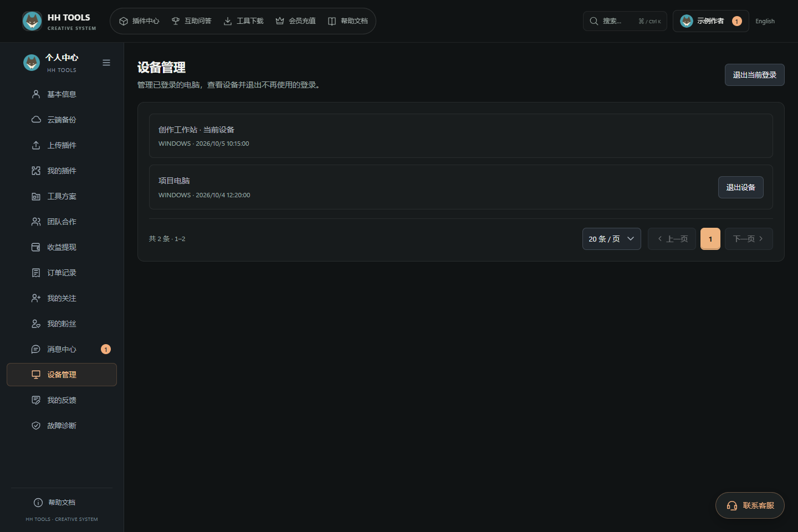Click the 我的关注 follow icon
Screen dimensions: 798x532
36,298
